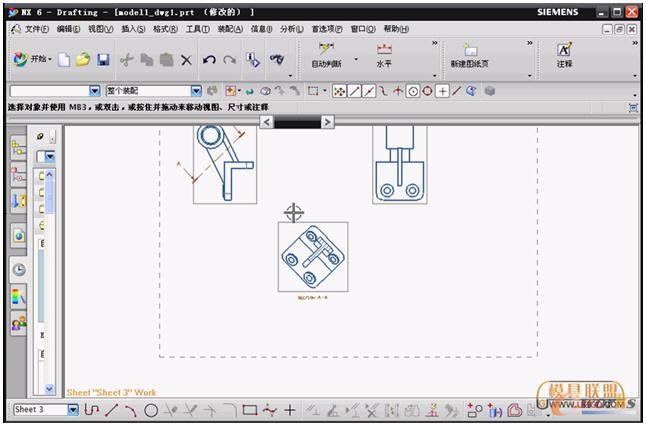Screen dimensions: 646x426
Task: Open the Sheet 3 dropdown
Action: pos(73,410)
